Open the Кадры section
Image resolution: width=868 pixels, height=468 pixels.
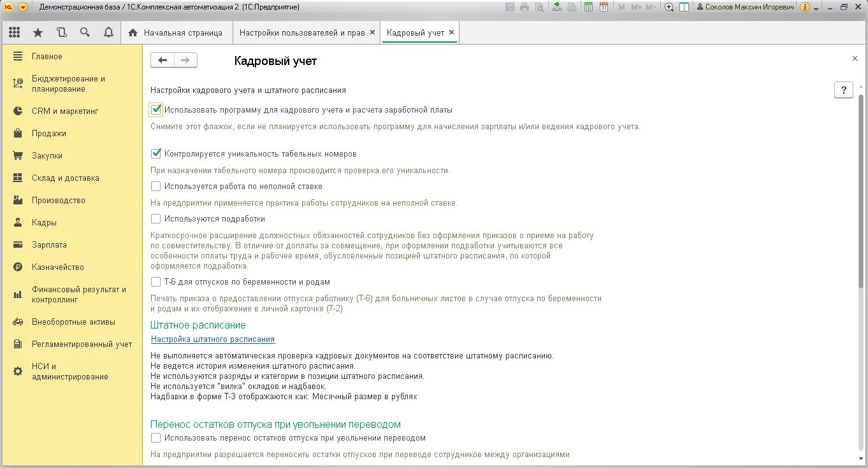(x=72, y=222)
